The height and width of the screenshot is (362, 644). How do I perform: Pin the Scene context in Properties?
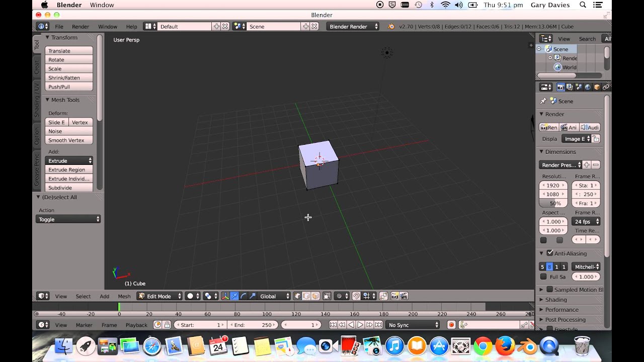(543, 101)
